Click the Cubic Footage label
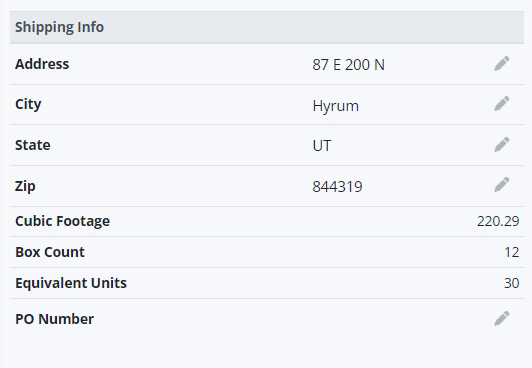This screenshot has height=368, width=532. (x=62, y=221)
